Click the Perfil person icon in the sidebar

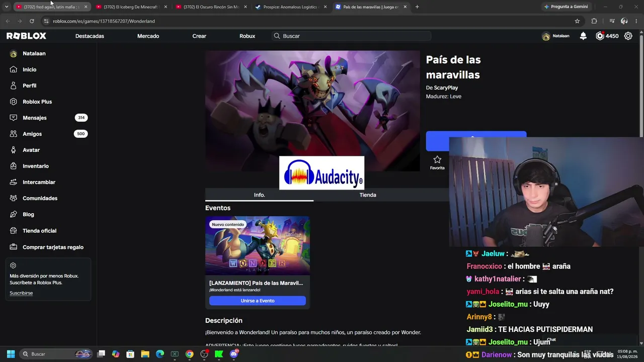[14, 85]
